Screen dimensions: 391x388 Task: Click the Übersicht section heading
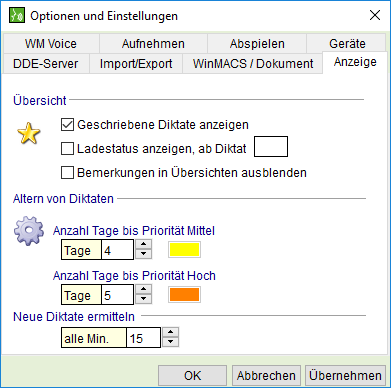pos(40,100)
